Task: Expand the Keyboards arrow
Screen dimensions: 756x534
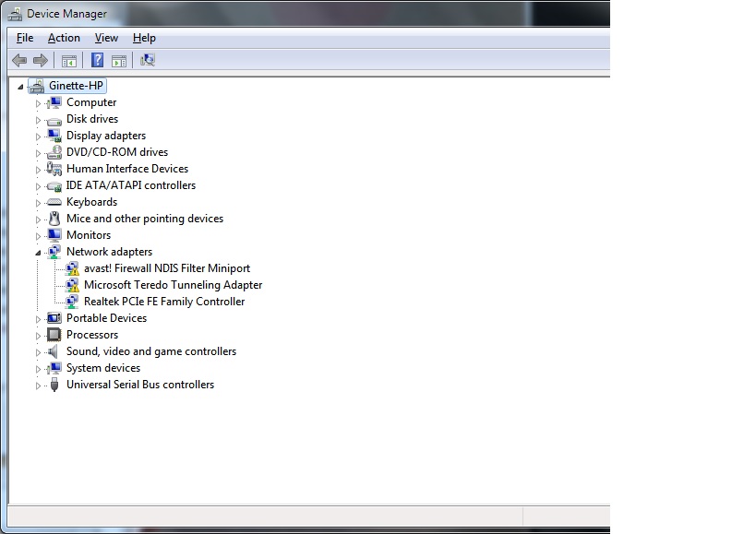Action: [38, 203]
